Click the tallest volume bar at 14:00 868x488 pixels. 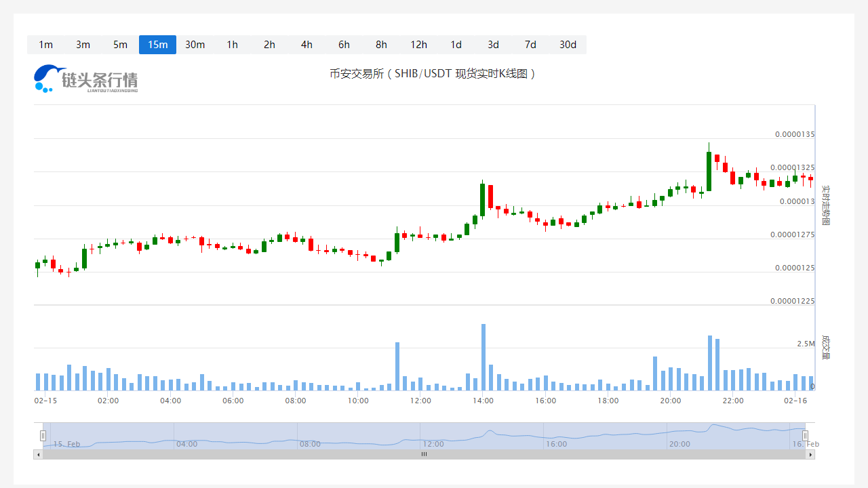tap(484, 358)
